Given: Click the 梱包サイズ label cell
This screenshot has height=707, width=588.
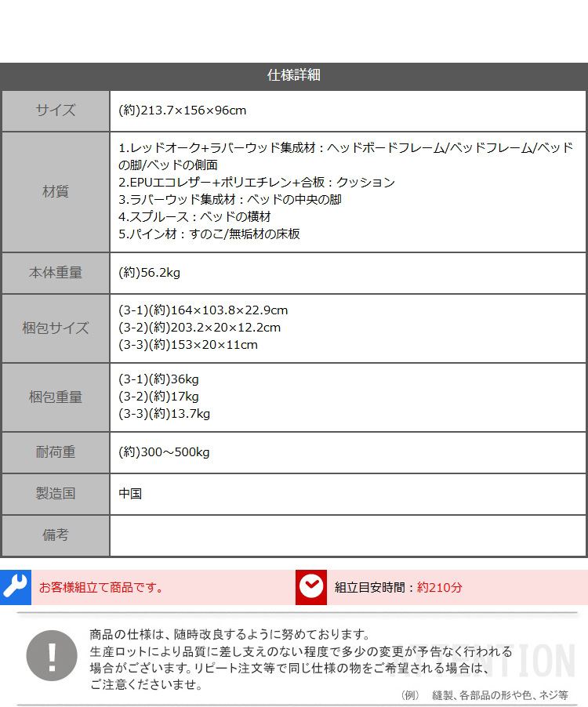Looking at the screenshot, I should (56, 328).
